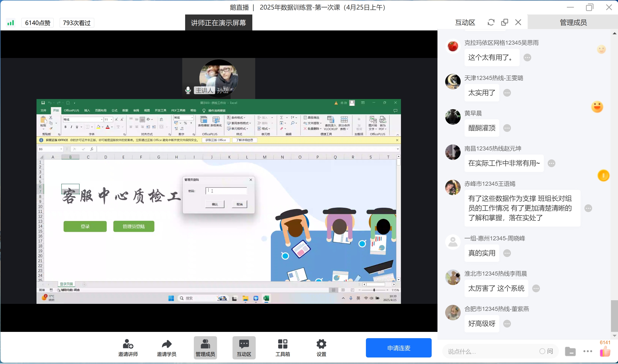Viewport: 618px width, 364px height.
Task: Switch to 管理成员 tab at top right
Action: (x=573, y=22)
